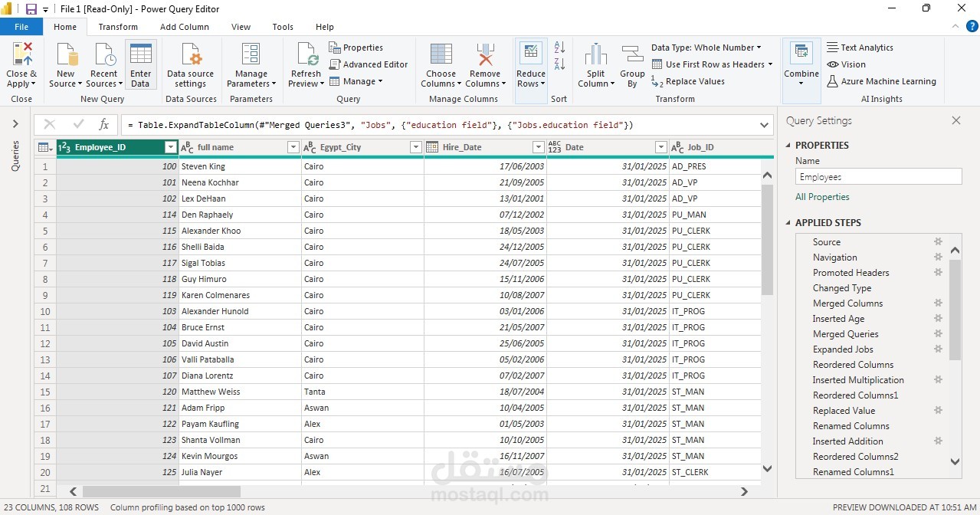Click the Close & Apply icon

point(21,55)
